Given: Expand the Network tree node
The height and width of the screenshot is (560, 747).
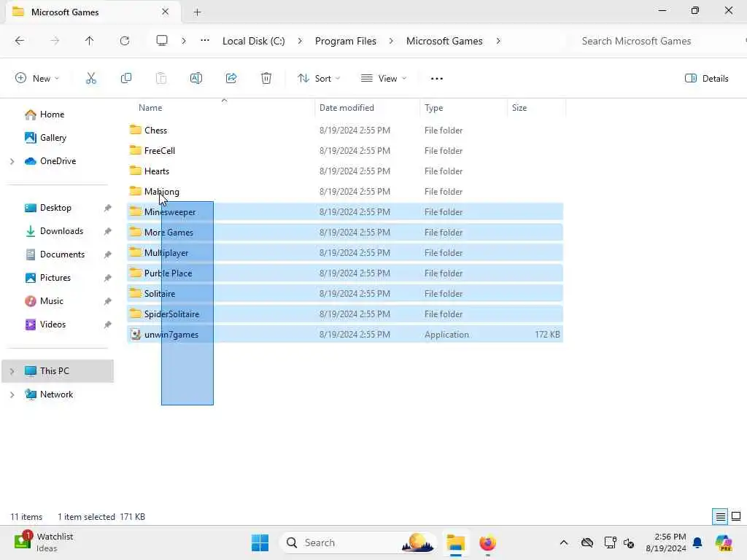Looking at the screenshot, I should (x=12, y=394).
